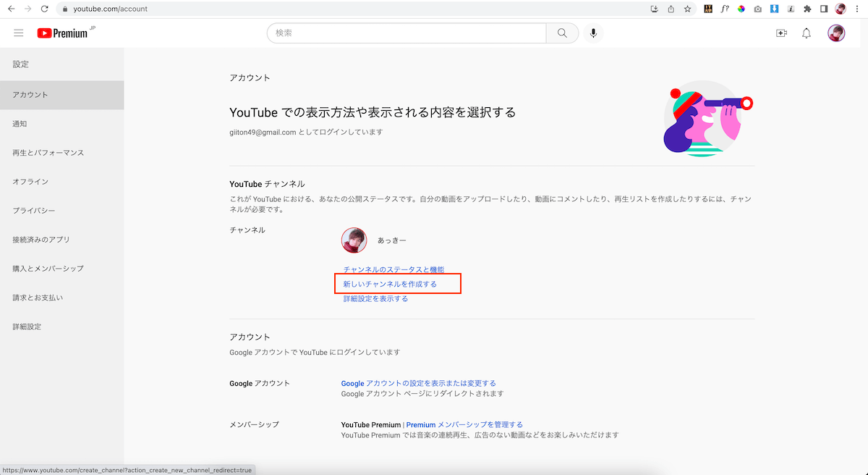Open チャンネルのステータスと機能 link
Image resolution: width=868 pixels, height=475 pixels.
click(393, 269)
